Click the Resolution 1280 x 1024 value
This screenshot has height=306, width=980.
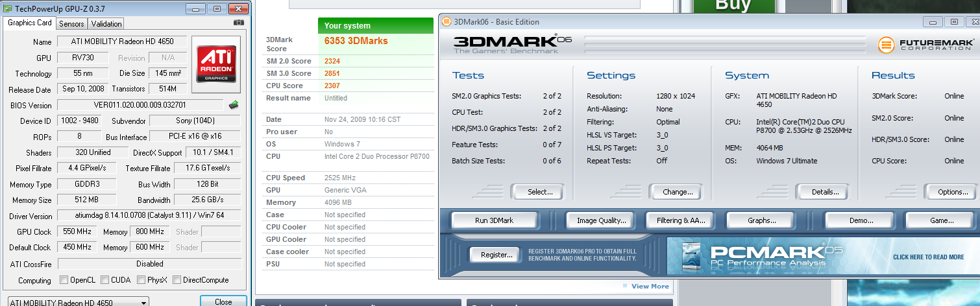676,96
